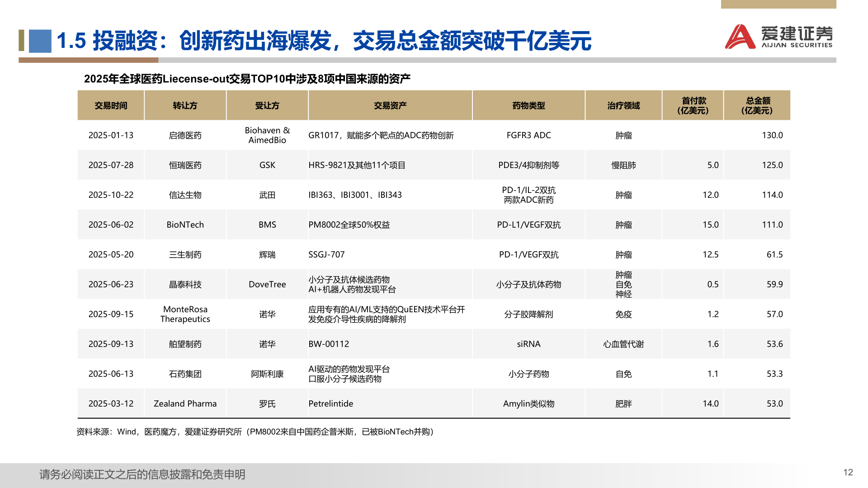The height and width of the screenshot is (488, 868).
Task: Click the table header 交易时间
Action: tap(111, 105)
